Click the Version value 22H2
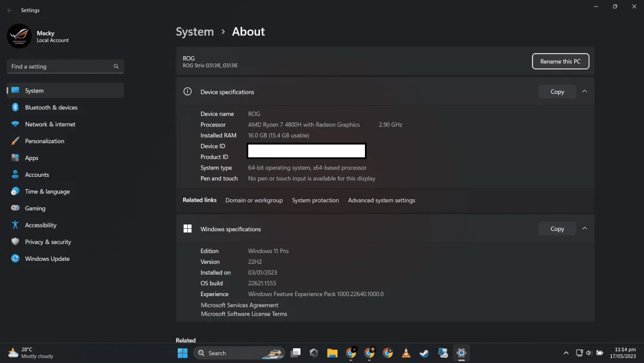Screen dimensions: 644x363 tap(255, 262)
